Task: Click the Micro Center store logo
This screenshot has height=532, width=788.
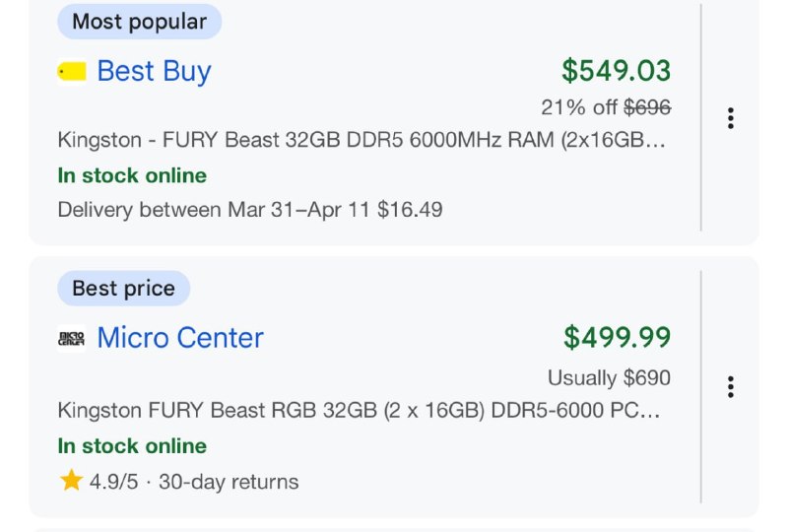Action: (72, 338)
